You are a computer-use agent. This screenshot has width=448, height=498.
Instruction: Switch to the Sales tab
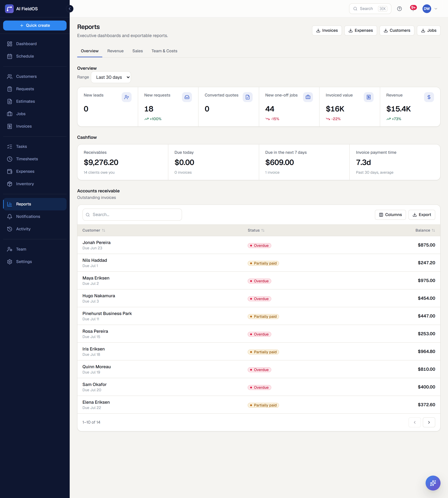137,51
